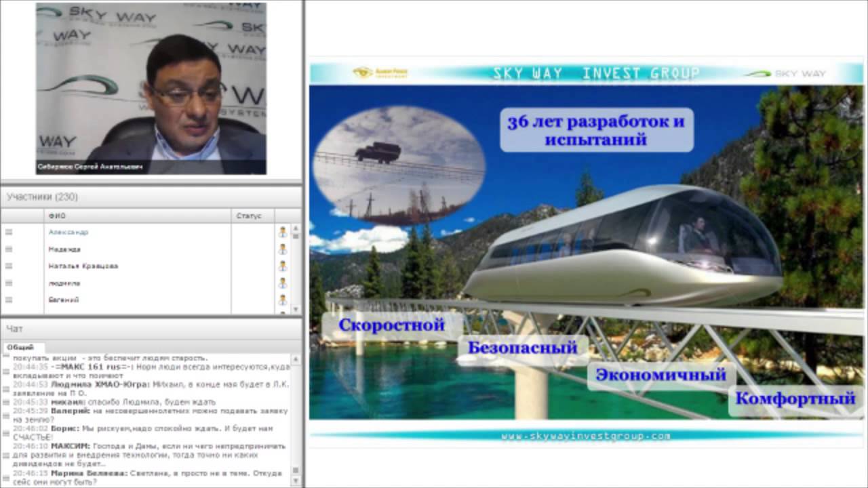
Task: Select participant людмила in the list
Action: tap(64, 283)
